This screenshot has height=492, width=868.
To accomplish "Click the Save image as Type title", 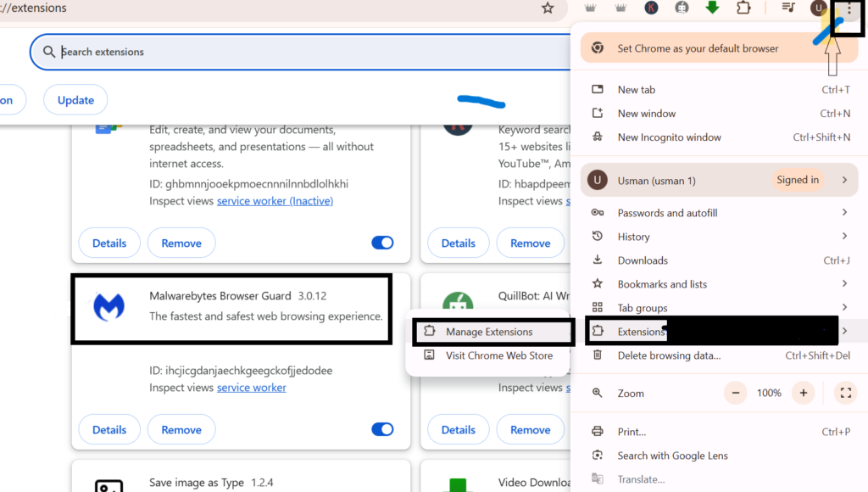I will [x=197, y=483].
